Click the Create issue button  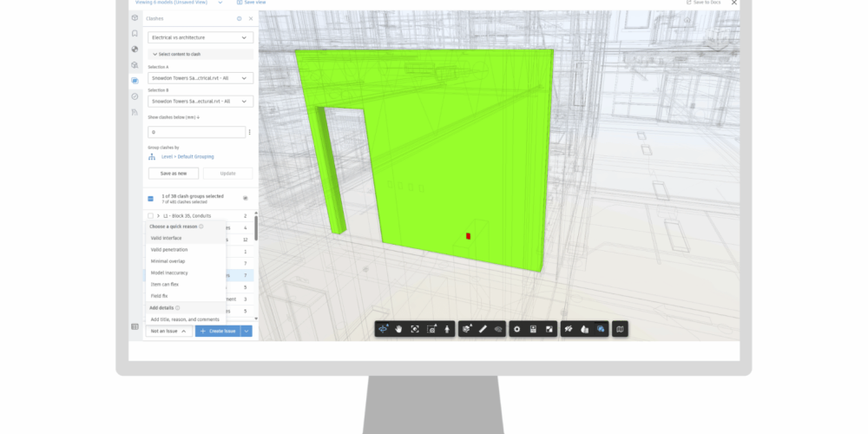[217, 332]
